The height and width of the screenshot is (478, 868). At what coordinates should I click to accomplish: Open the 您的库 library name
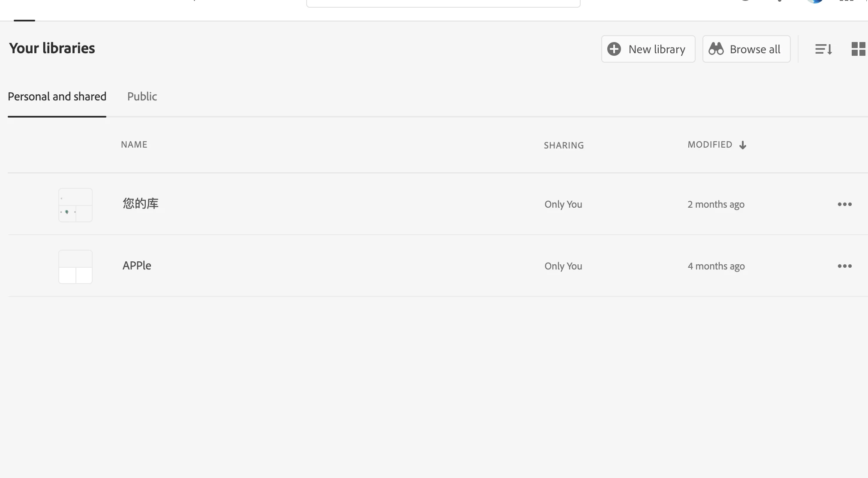[141, 203]
